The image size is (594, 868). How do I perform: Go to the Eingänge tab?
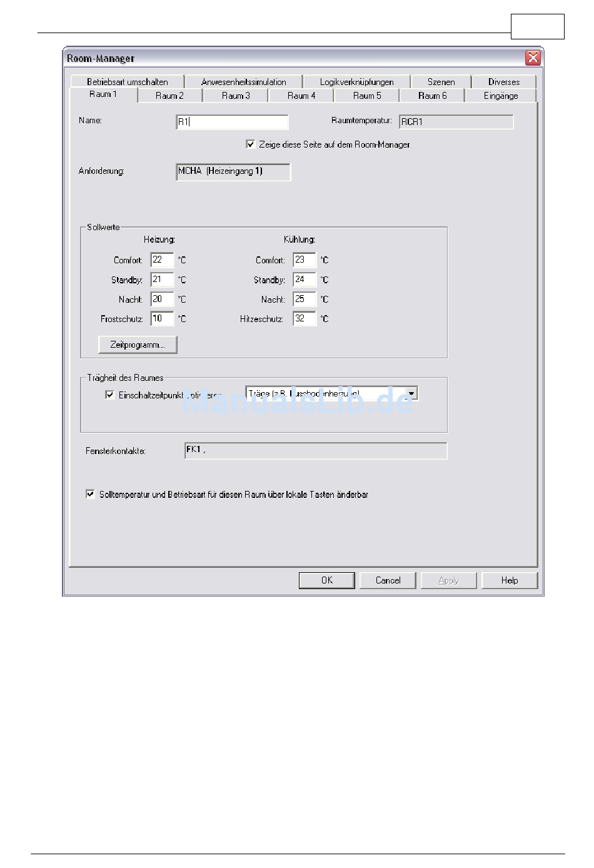(501, 96)
